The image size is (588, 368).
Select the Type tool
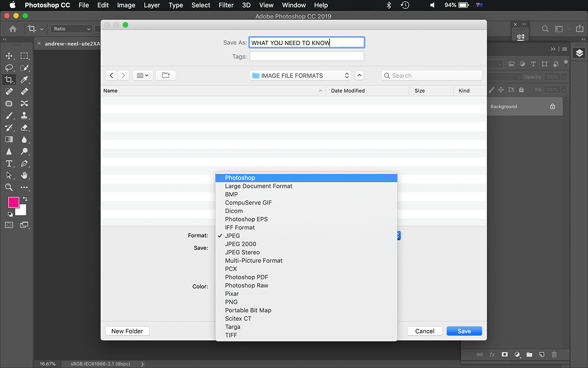point(9,163)
